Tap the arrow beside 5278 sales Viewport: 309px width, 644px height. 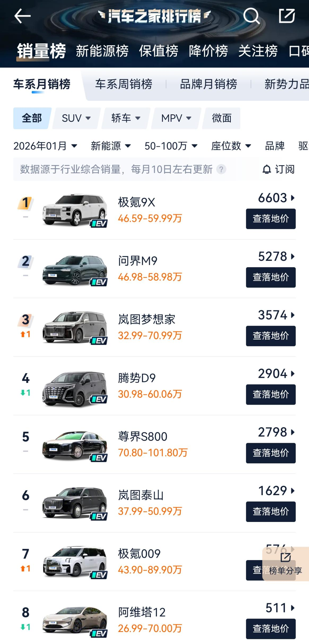[x=293, y=257]
